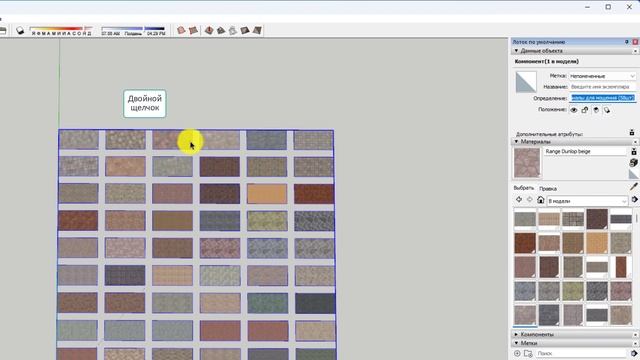Click the Range Dunlop beige material preview

pos(527,162)
